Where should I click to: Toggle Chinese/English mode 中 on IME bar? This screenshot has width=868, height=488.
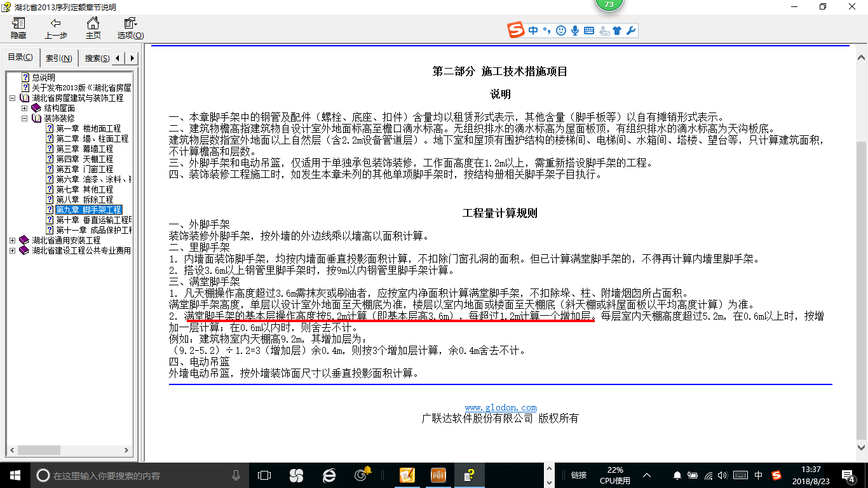[532, 30]
